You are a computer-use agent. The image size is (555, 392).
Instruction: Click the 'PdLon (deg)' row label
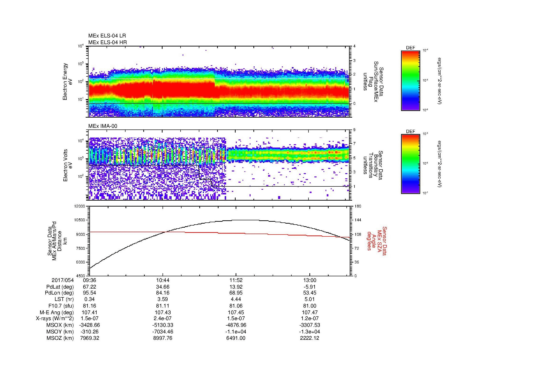point(60,293)
